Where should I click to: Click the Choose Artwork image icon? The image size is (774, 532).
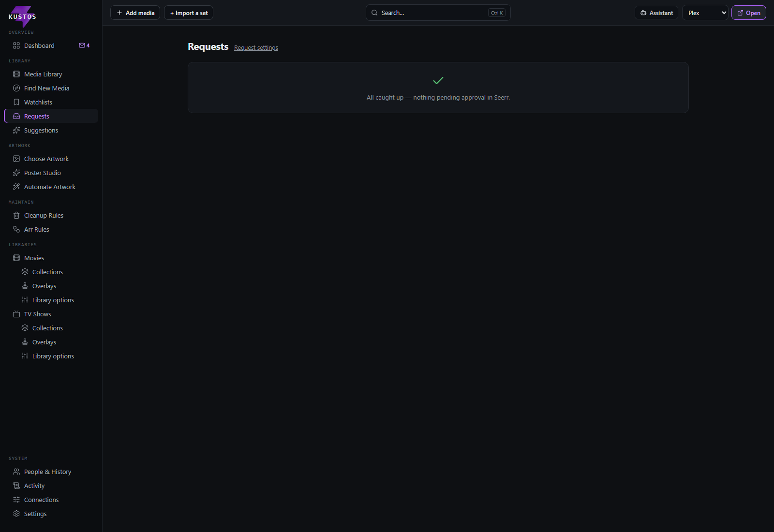[16, 159]
